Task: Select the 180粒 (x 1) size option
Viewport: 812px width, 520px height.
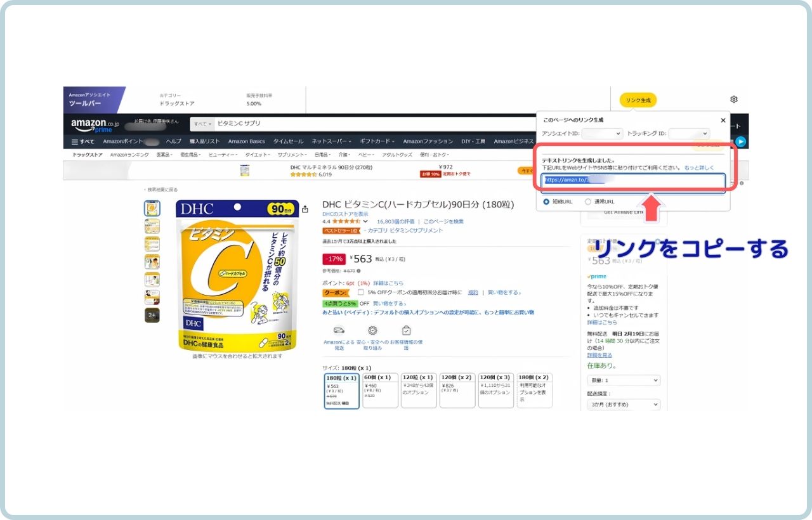Action: point(341,391)
